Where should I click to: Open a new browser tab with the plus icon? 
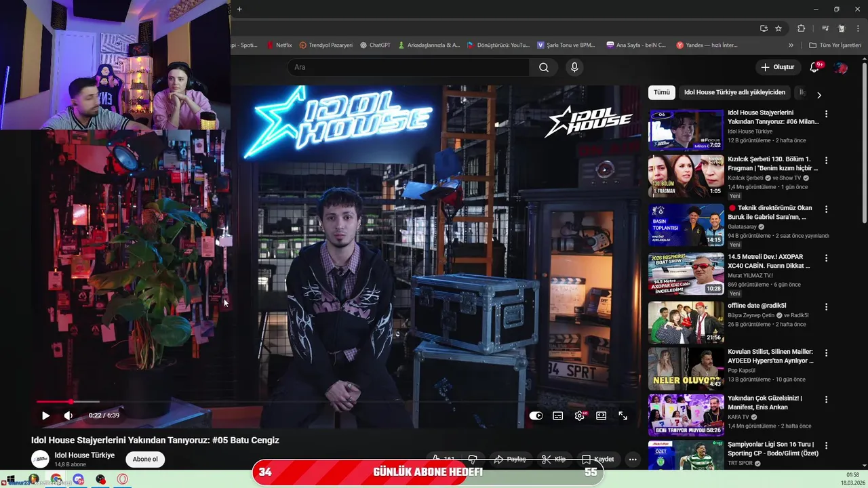pos(239,9)
